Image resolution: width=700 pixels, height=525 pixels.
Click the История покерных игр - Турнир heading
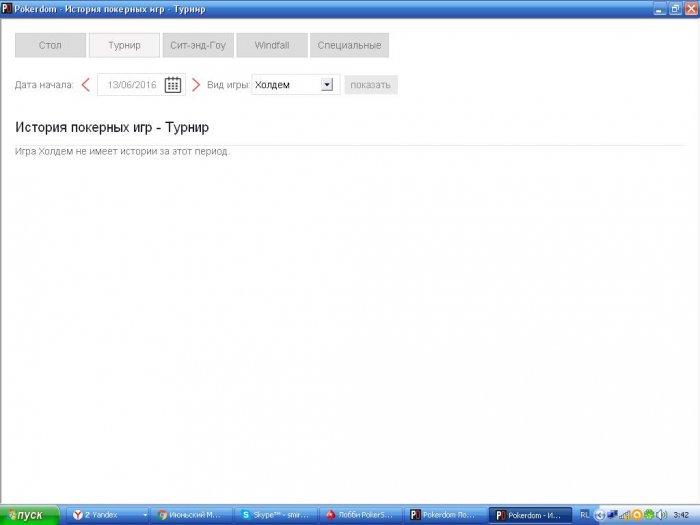click(112, 127)
